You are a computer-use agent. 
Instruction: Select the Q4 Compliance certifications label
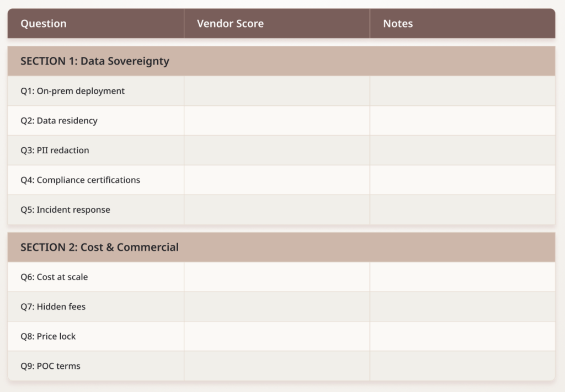pos(80,180)
